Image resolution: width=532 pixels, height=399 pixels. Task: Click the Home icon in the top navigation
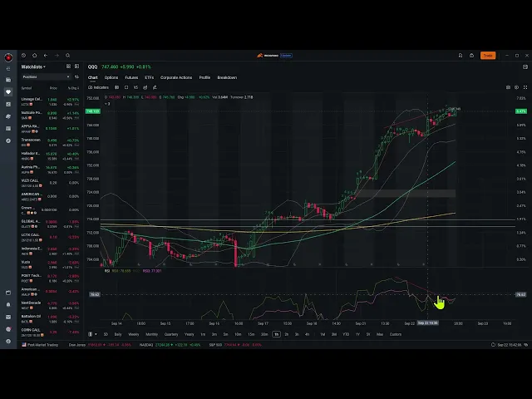pyautogui.click(x=34, y=56)
